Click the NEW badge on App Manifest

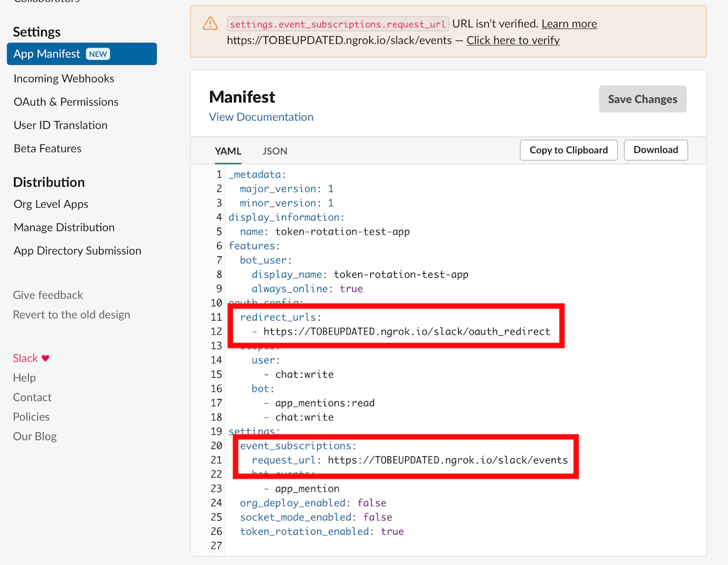click(98, 54)
